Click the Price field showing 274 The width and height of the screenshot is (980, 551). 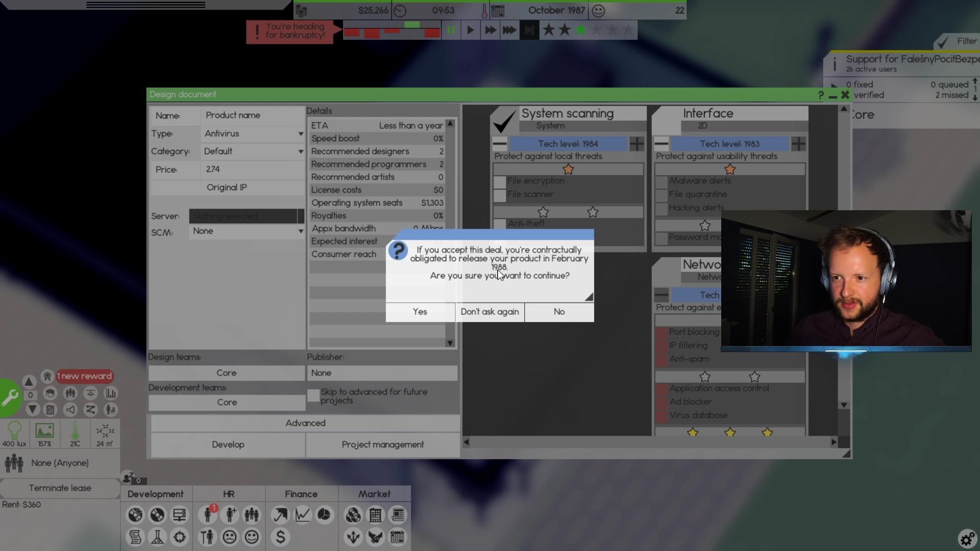(x=253, y=169)
